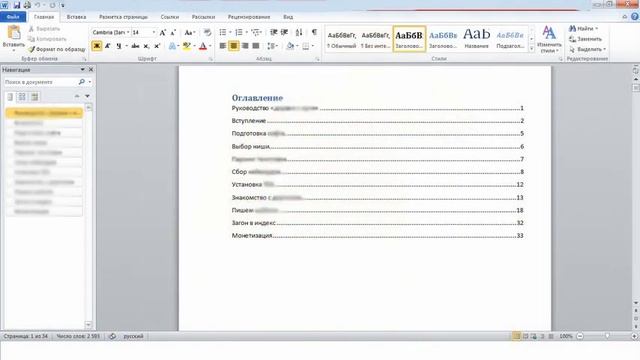Decrease font size with shrink font icon
This screenshot has height=360, width=640.
click(173, 32)
